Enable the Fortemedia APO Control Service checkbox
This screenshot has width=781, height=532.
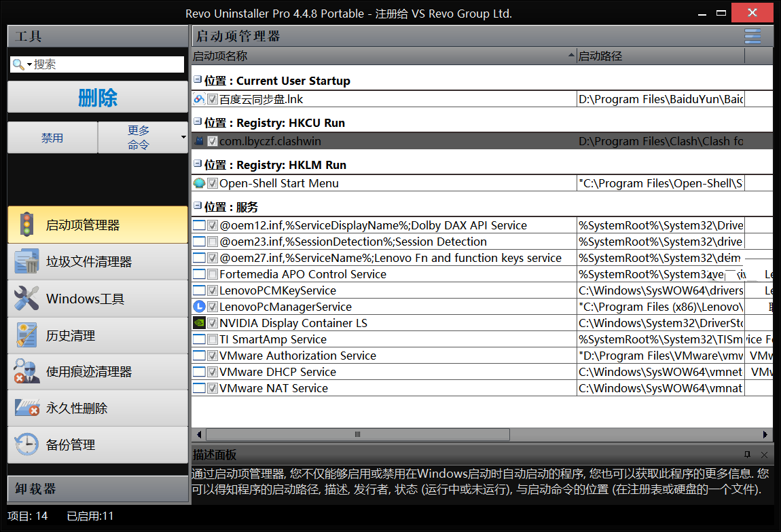[x=213, y=274]
